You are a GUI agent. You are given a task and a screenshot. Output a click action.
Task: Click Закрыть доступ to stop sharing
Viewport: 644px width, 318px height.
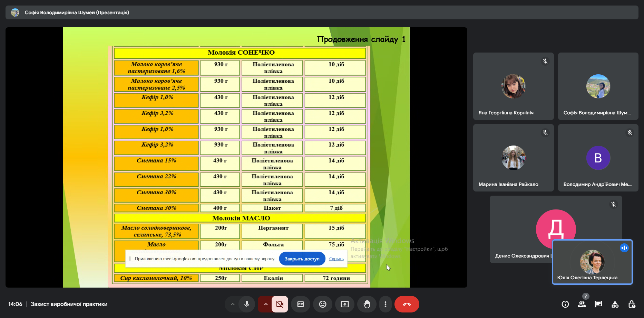point(302,259)
